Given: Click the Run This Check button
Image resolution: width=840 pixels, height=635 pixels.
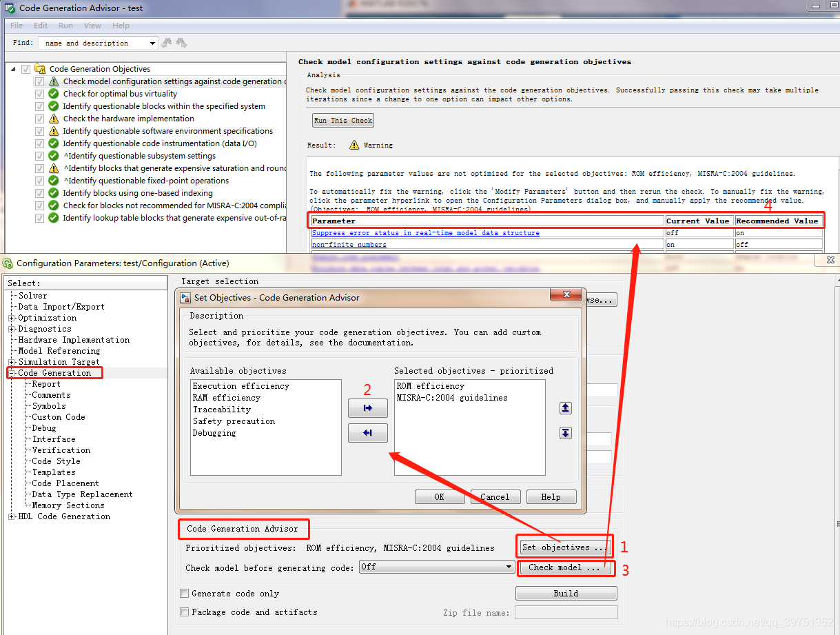Looking at the screenshot, I should point(342,120).
